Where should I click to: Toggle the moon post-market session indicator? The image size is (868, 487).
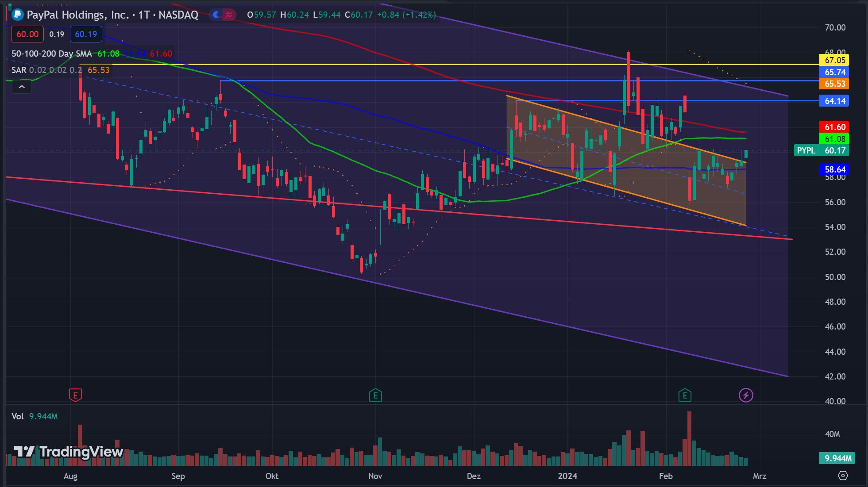point(216,15)
